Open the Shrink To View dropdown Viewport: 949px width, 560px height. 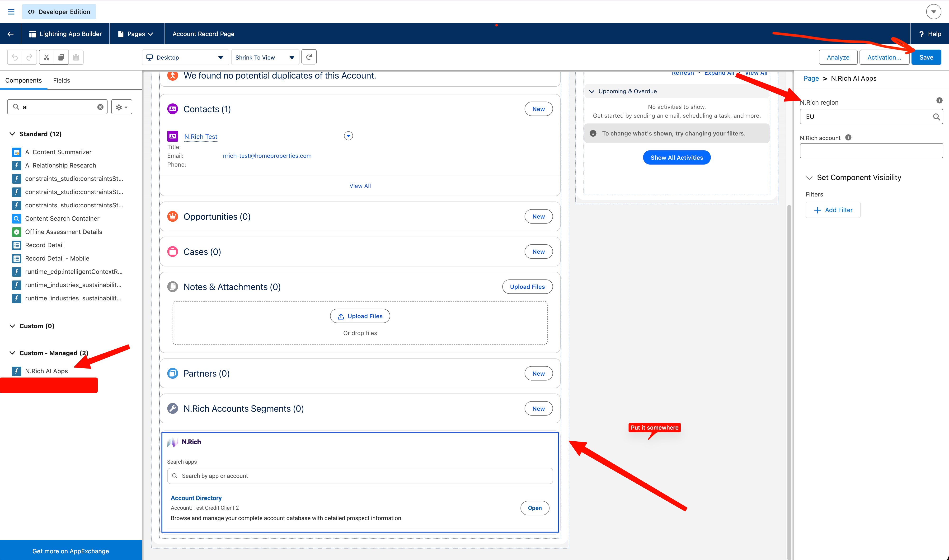tap(265, 57)
